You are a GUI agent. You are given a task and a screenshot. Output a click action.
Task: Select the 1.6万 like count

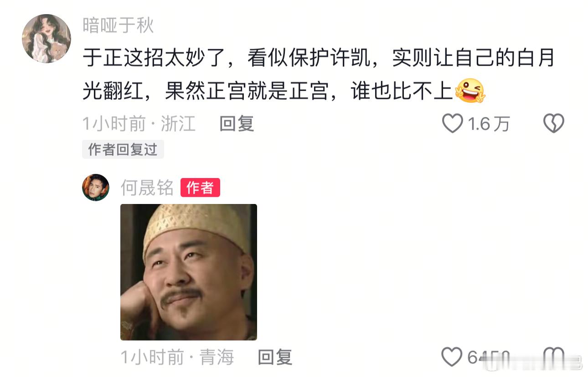coord(489,124)
